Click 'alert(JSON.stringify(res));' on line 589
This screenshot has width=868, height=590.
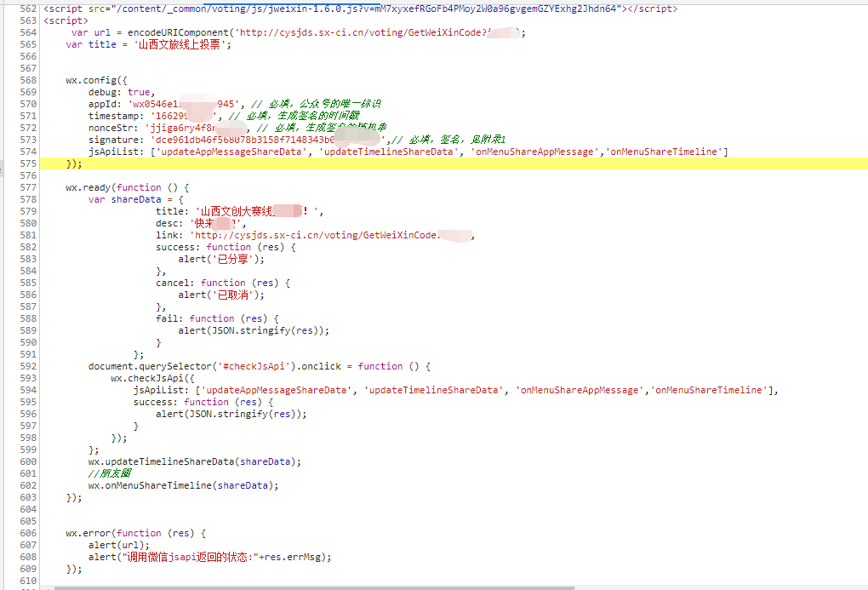[x=254, y=330]
